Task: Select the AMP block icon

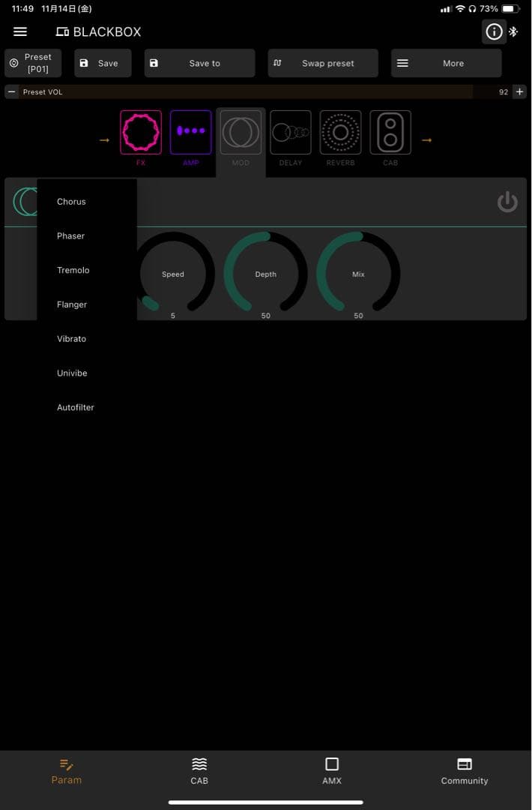Action: click(x=190, y=133)
